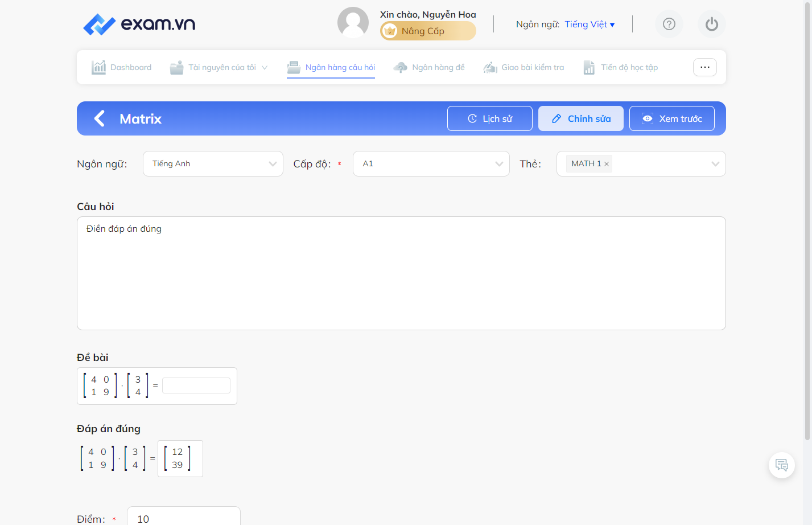Click the Ngân hàng đề cloud icon
Image resolution: width=812 pixels, height=525 pixels.
[401, 67]
